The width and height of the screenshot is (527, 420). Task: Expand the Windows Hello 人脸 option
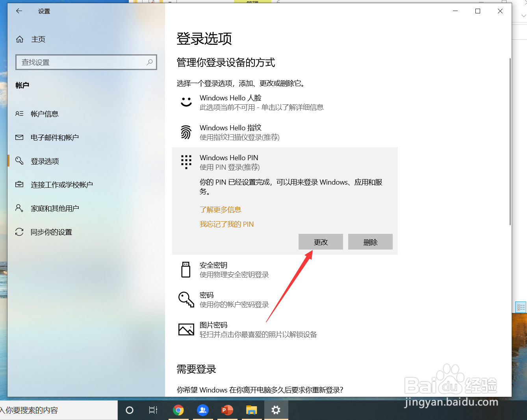point(285,102)
